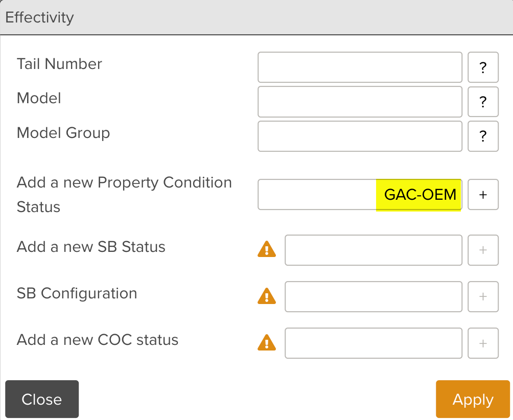513x420 pixels.
Task: Click the SB Configuration text field
Action: [x=373, y=296]
